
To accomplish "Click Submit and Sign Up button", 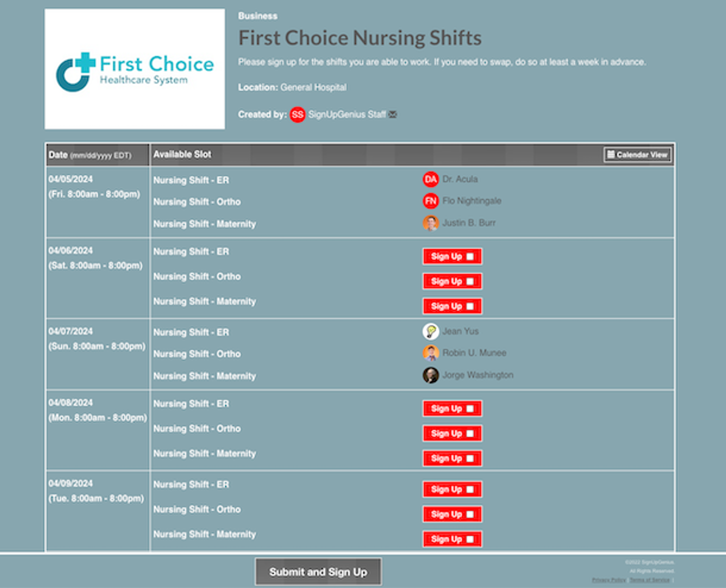I will [x=318, y=572].
